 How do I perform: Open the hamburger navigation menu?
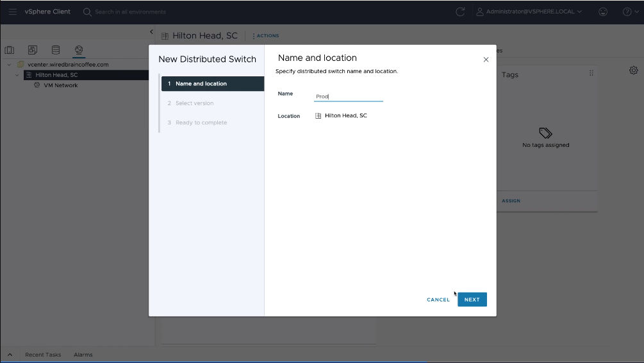pyautogui.click(x=13, y=12)
